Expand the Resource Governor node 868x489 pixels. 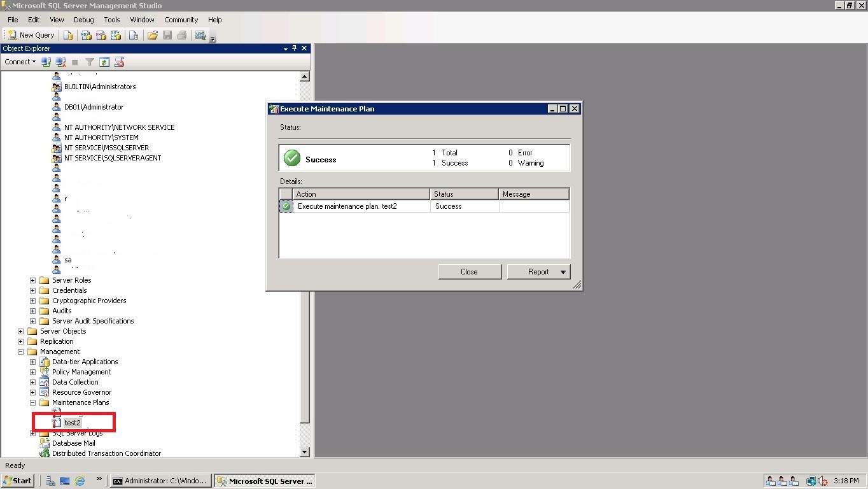(32, 392)
